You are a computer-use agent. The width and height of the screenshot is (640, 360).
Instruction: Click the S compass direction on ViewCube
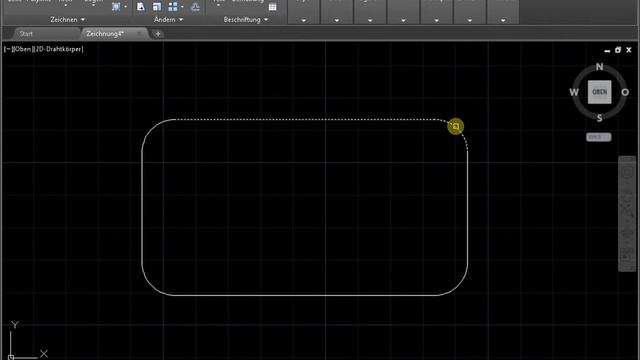(599, 118)
